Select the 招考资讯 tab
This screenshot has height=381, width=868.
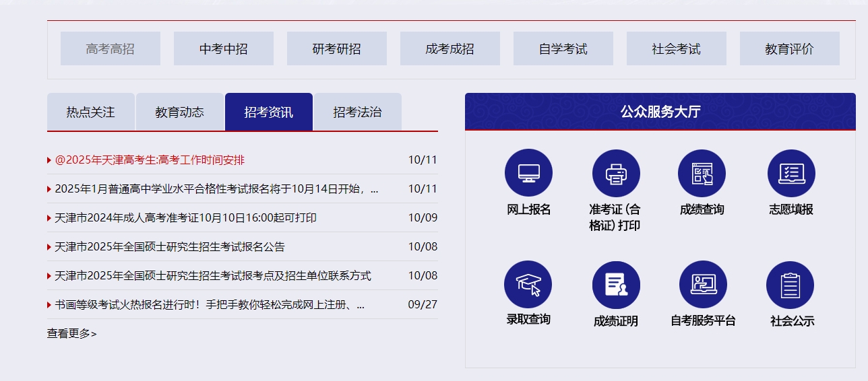(x=269, y=112)
